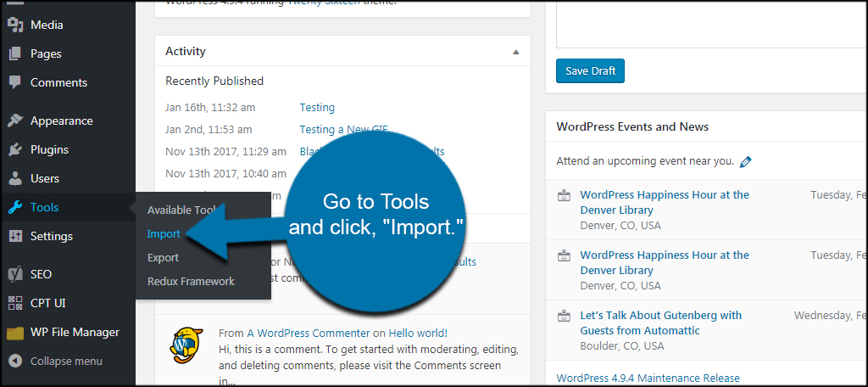Open the Hello world! post link
Image resolution: width=868 pixels, height=387 pixels.
418,334
